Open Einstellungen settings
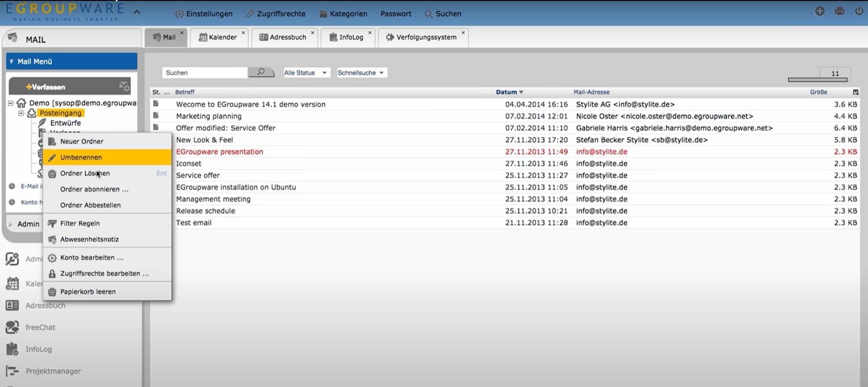The width and height of the screenshot is (868, 387). click(204, 14)
